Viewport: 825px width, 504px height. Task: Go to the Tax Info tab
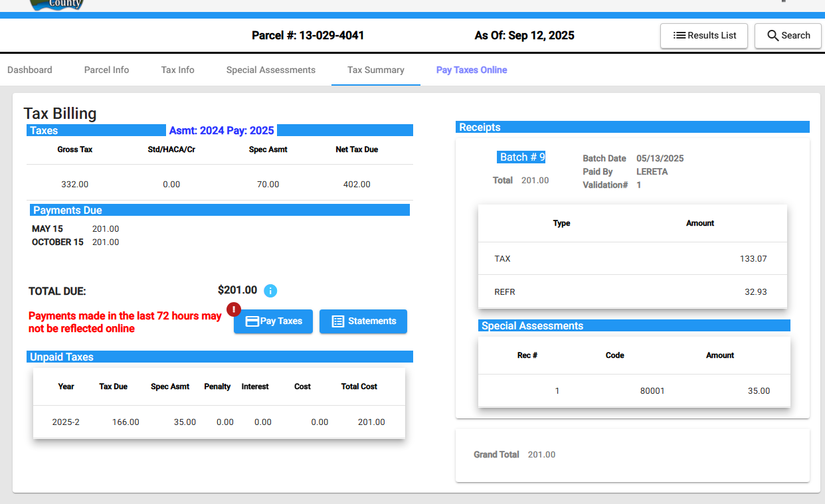[x=177, y=70]
